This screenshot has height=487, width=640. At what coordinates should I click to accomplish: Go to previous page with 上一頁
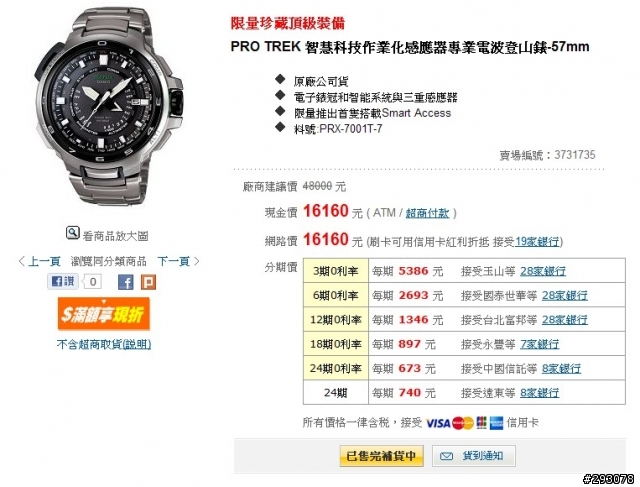pyautogui.click(x=39, y=261)
